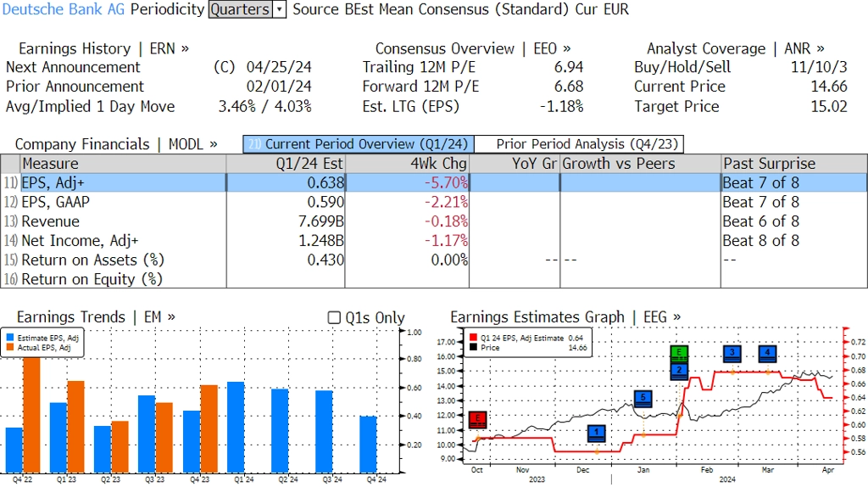Click the Deutsche Bank AG security name
This screenshot has width=868, height=487.
(64, 9)
